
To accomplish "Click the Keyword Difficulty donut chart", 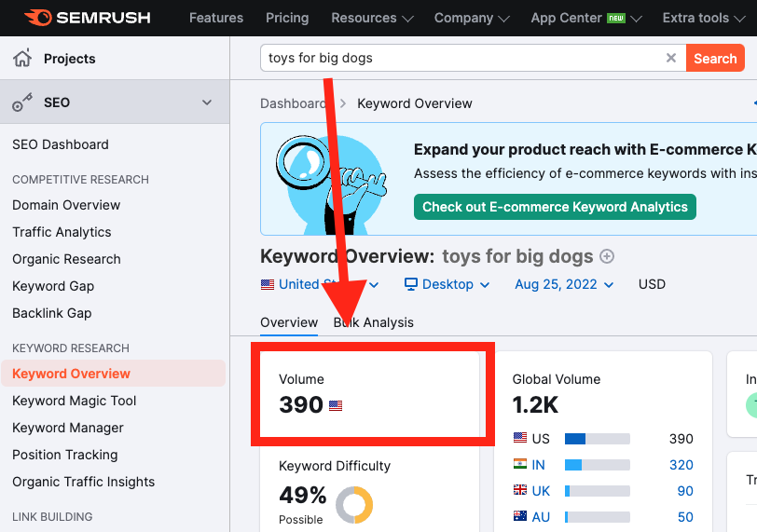I will (354, 504).
